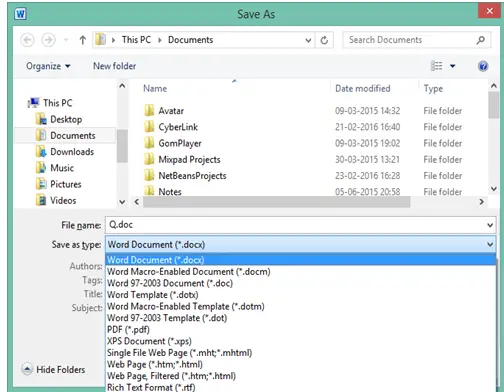The height and width of the screenshot is (392, 504).
Task: Sort files by Date modified column header
Action: [x=363, y=88]
